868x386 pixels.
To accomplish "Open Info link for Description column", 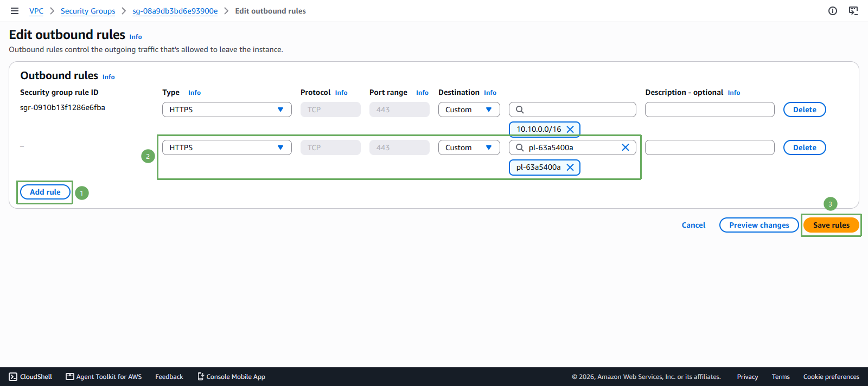I will (734, 93).
